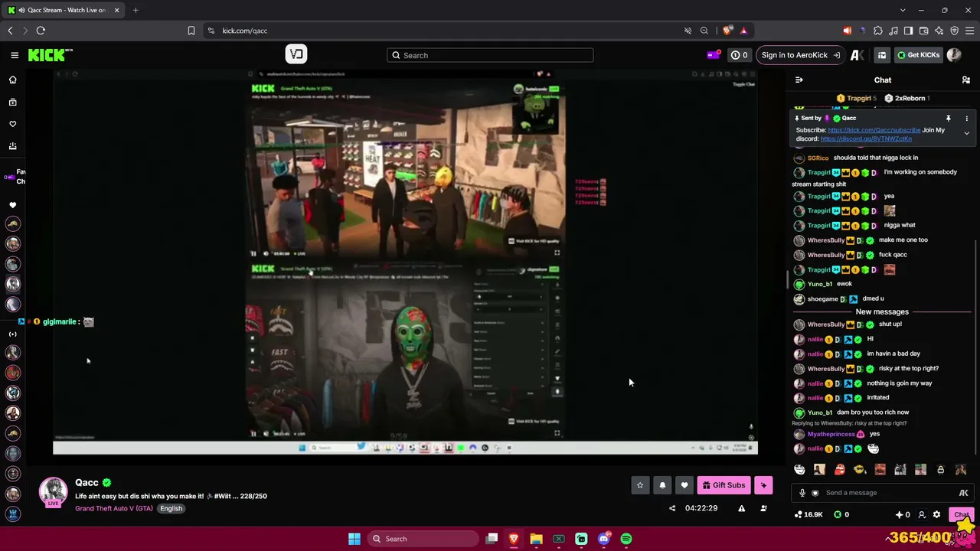Open Windows Start menu

click(x=354, y=539)
